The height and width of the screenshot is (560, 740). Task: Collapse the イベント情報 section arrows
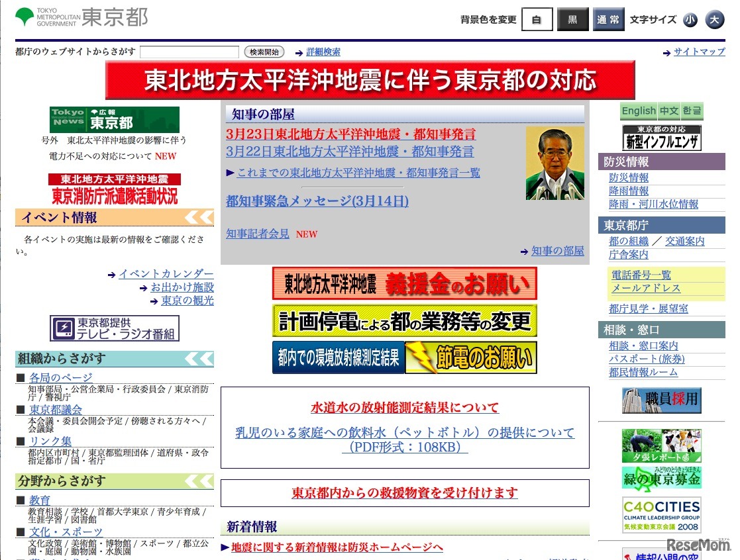coord(199,217)
